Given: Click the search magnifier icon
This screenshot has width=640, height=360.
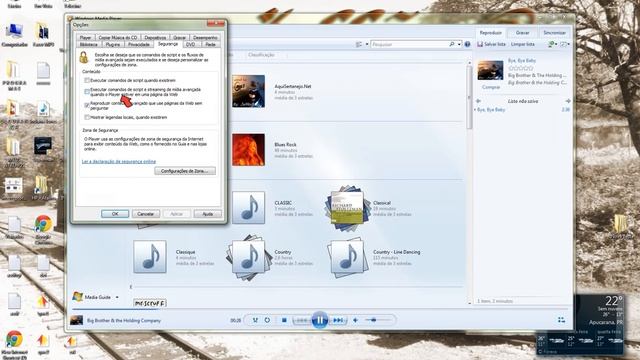Looking at the screenshot, I should [x=452, y=44].
